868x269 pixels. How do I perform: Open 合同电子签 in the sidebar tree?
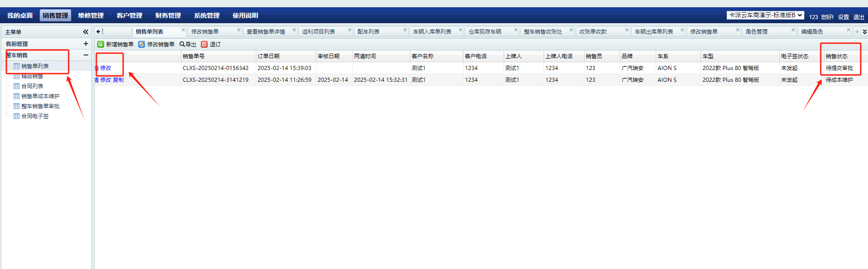(35, 116)
